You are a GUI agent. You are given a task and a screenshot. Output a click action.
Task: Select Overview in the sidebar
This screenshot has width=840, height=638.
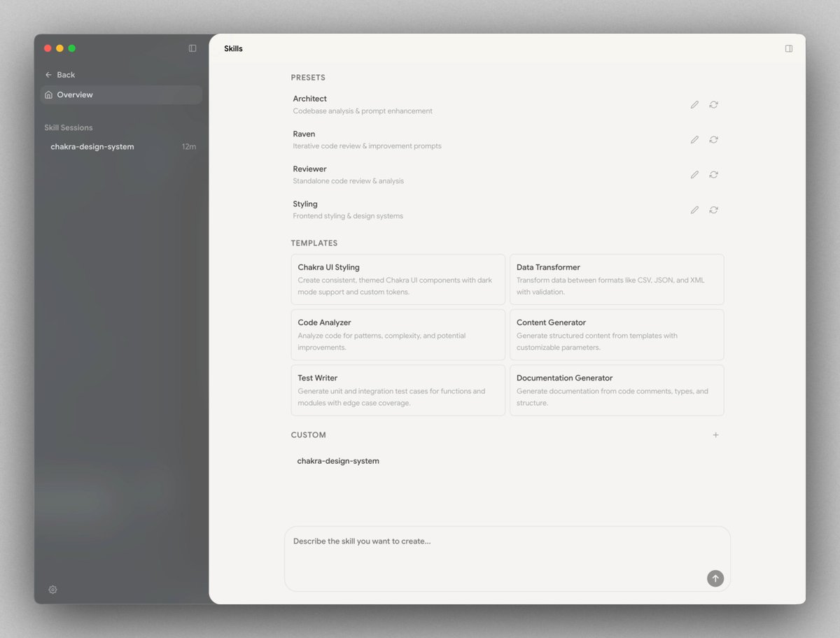click(121, 95)
